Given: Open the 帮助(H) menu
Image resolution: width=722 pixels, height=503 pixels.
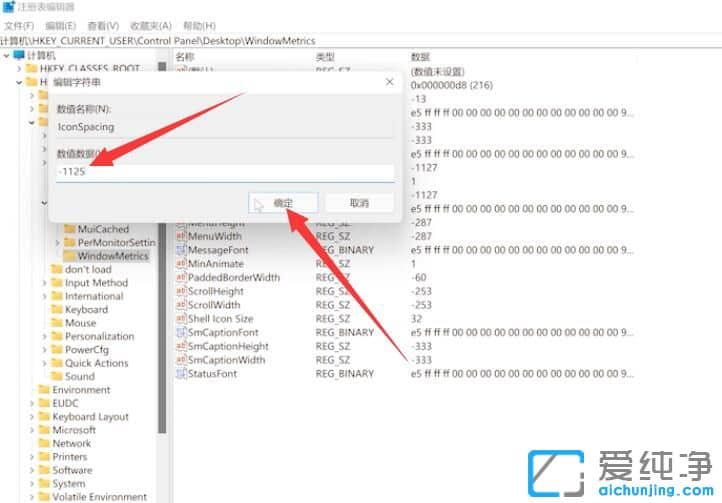Looking at the screenshot, I should (x=199, y=26).
